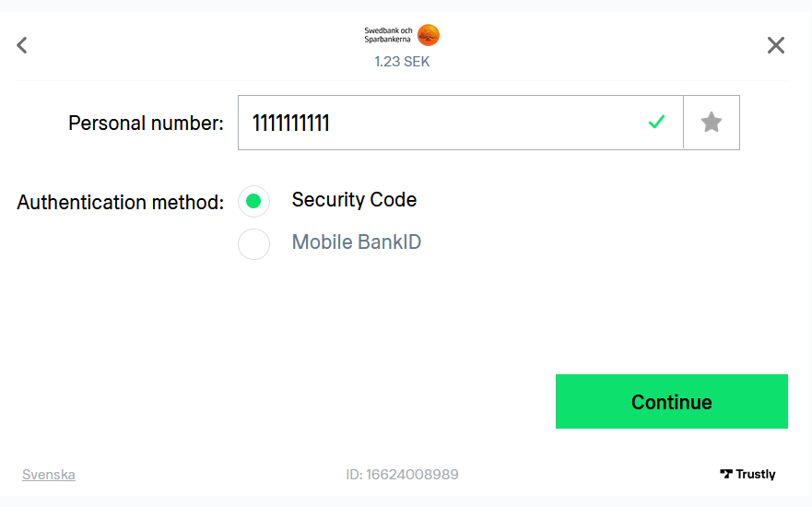Screen dimensions: 812x507
Task: Close the Trustly payment dialog
Action: [776, 45]
